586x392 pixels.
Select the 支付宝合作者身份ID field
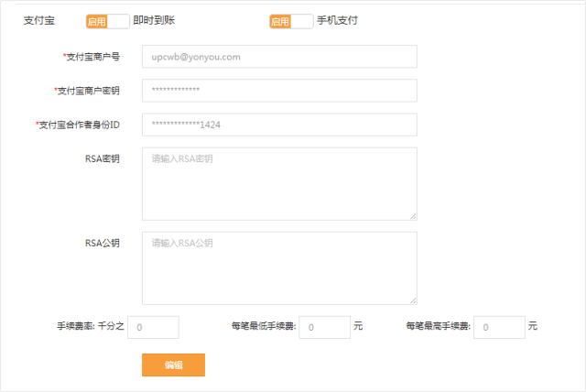[x=279, y=125]
